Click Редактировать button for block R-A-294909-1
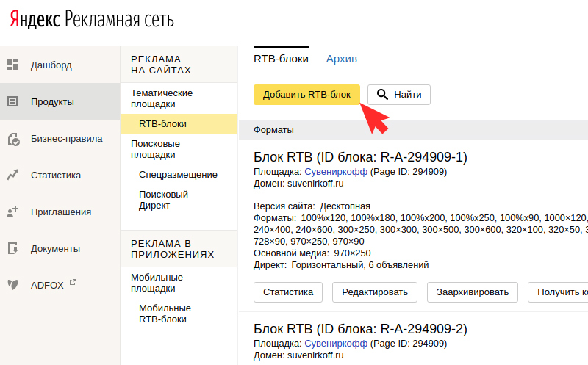 click(x=375, y=292)
